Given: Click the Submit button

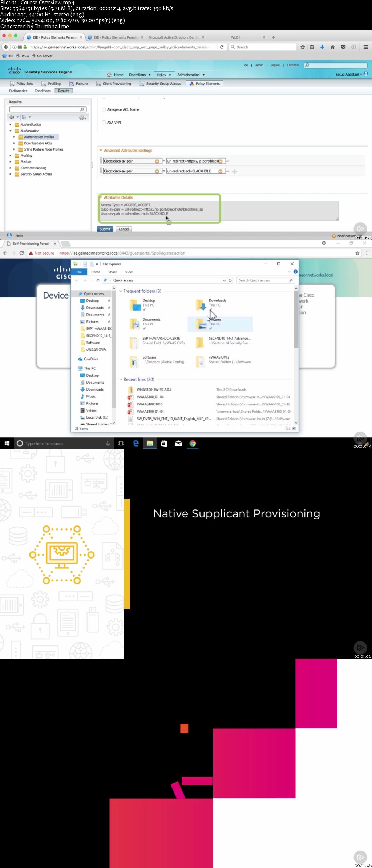Looking at the screenshot, I should click(x=105, y=229).
